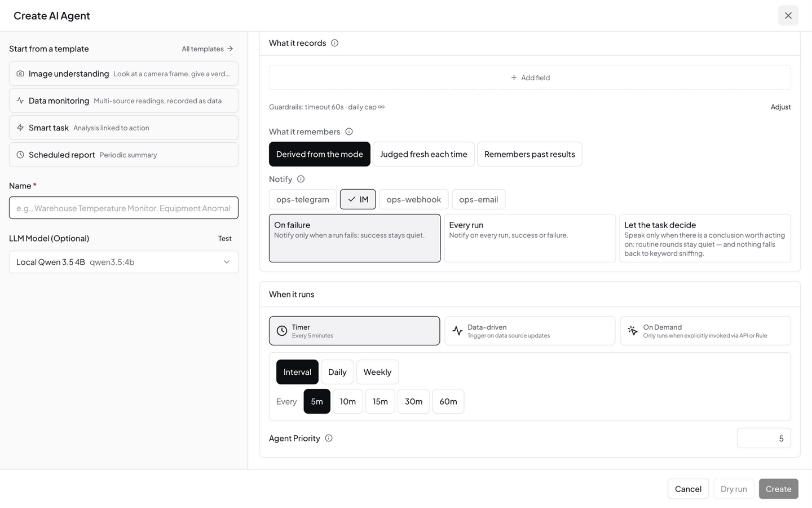Select the Interval schedule tab
The image size is (812, 508).
coord(297,372)
